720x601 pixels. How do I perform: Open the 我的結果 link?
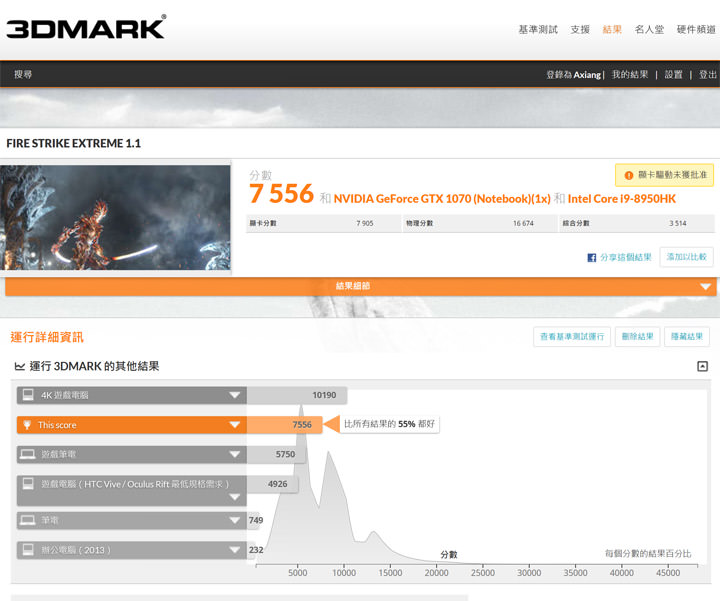[x=630, y=75]
